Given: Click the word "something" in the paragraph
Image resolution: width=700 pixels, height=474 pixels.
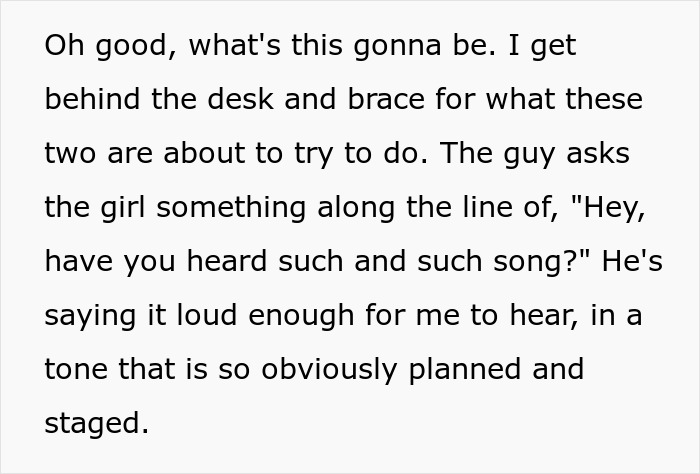Looking at the screenshot, I should [x=231, y=207].
